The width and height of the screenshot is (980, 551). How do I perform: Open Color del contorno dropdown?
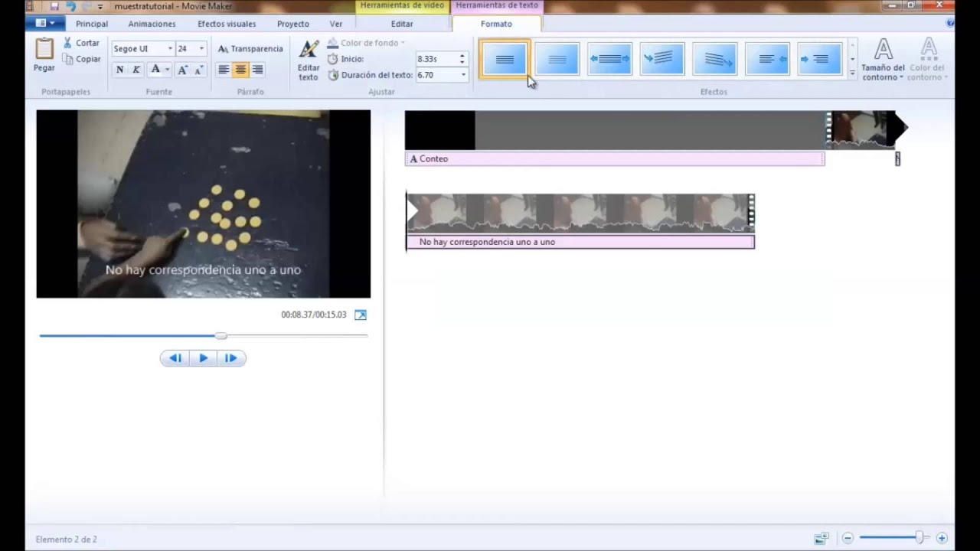coord(928,60)
